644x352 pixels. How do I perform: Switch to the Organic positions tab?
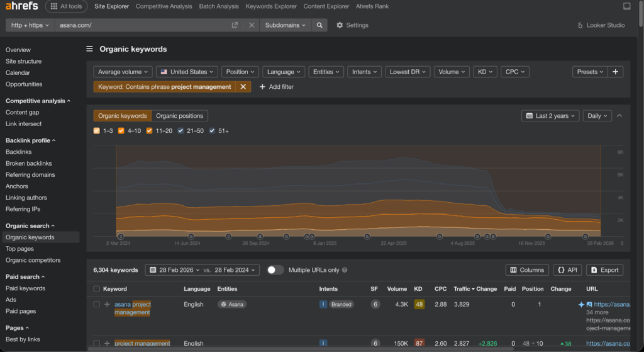click(x=179, y=116)
